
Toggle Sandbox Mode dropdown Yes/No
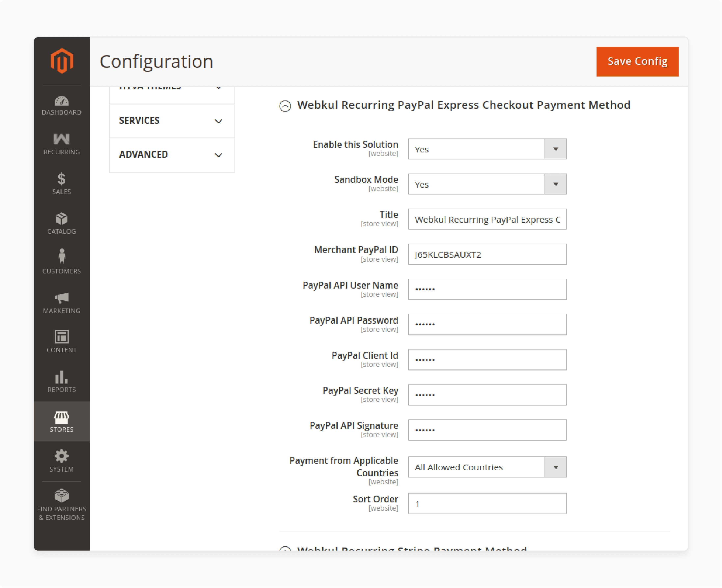556,184
